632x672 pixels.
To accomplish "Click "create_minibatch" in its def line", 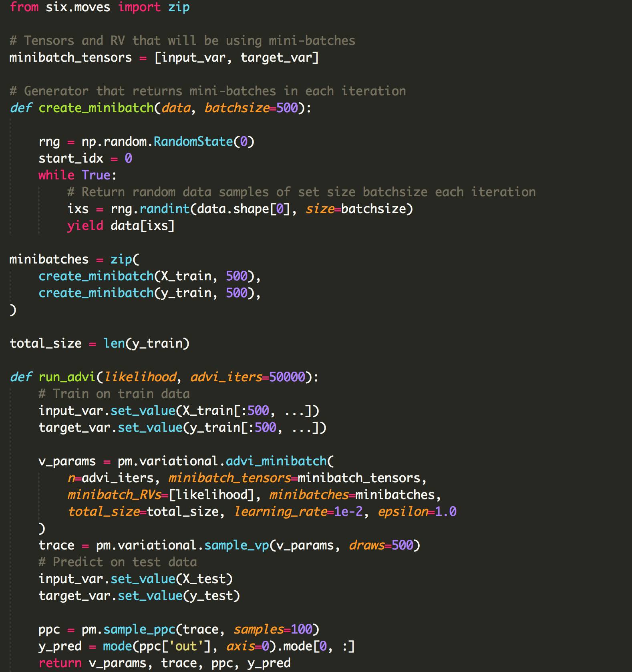I will click(x=96, y=108).
